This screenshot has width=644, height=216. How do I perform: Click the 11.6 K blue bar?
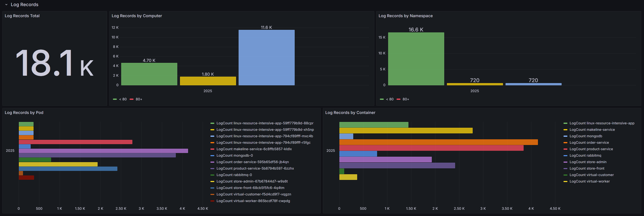tap(266, 57)
